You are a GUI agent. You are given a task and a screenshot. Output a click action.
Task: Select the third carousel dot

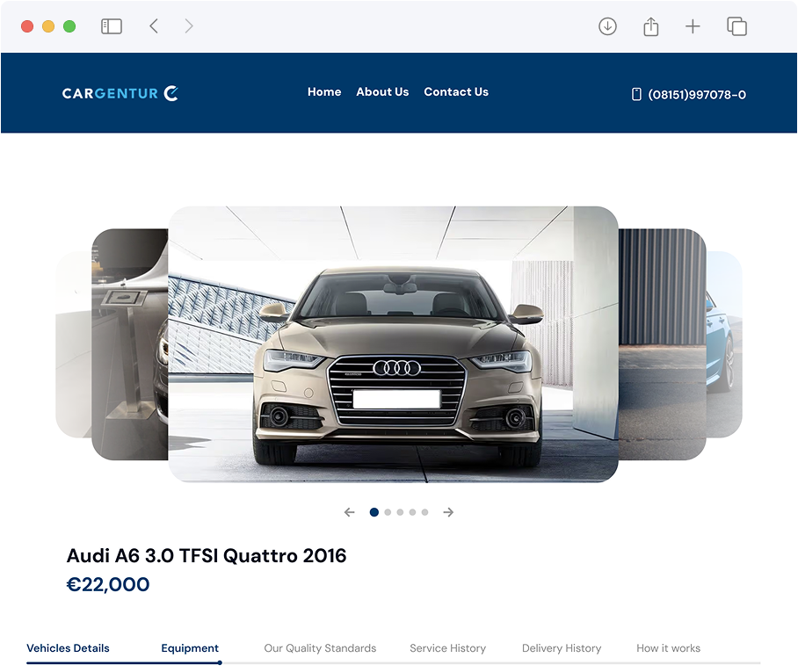point(400,512)
